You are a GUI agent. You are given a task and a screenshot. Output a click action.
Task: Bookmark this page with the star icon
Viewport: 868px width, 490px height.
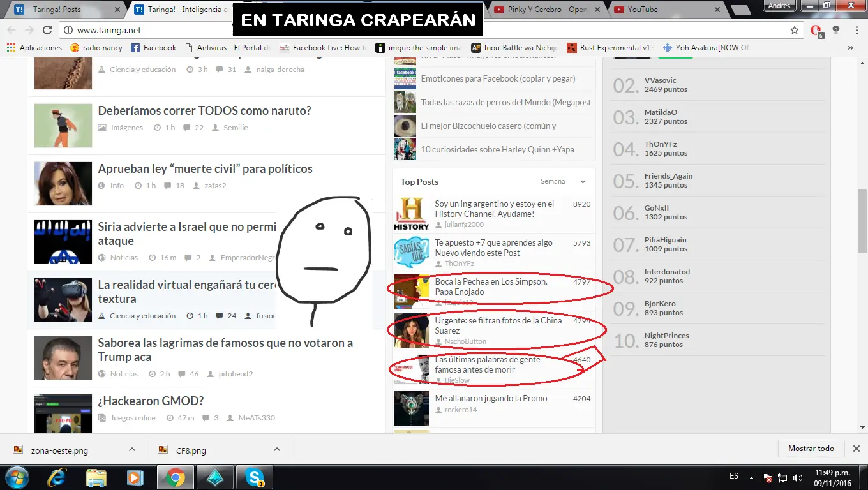coord(795,30)
